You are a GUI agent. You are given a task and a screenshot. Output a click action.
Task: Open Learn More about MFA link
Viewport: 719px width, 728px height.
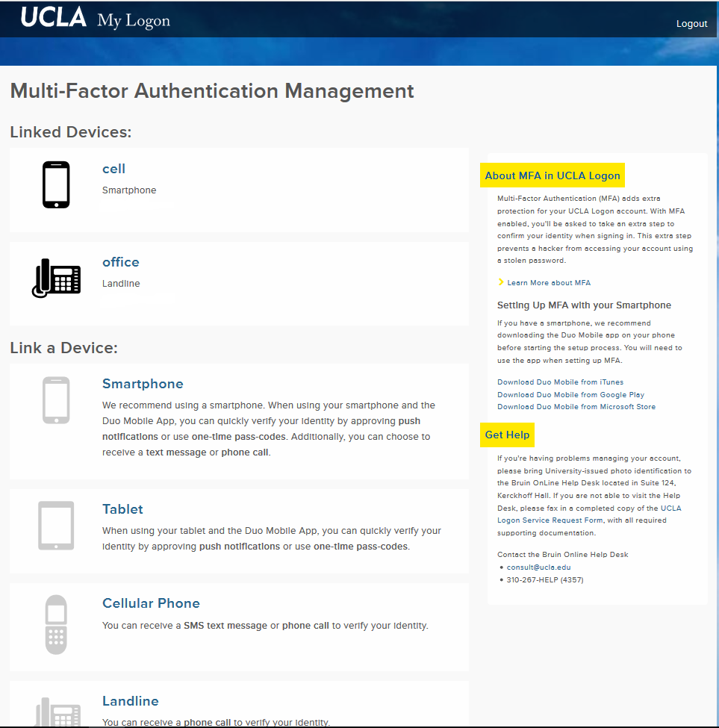coord(549,283)
